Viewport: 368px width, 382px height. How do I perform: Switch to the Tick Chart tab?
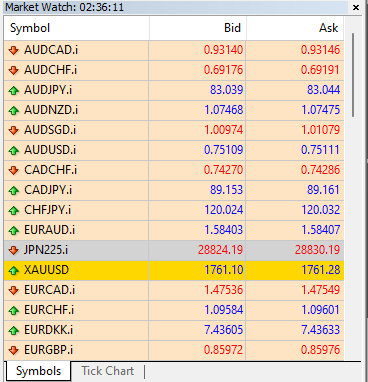pos(108,371)
